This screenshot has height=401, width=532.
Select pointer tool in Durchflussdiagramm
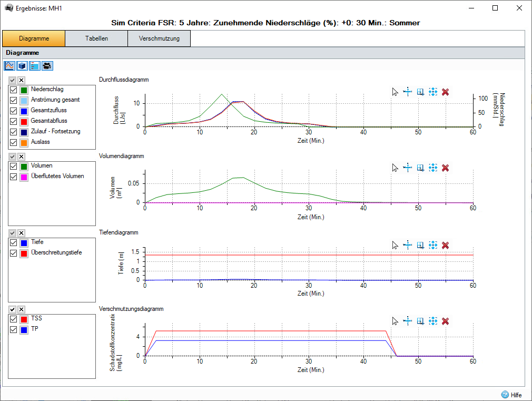point(395,92)
